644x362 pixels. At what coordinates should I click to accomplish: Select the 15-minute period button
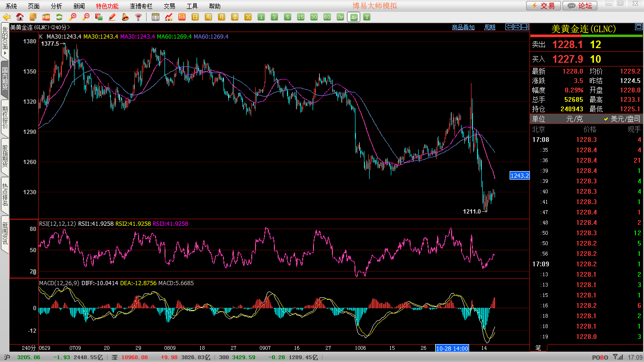point(301,17)
